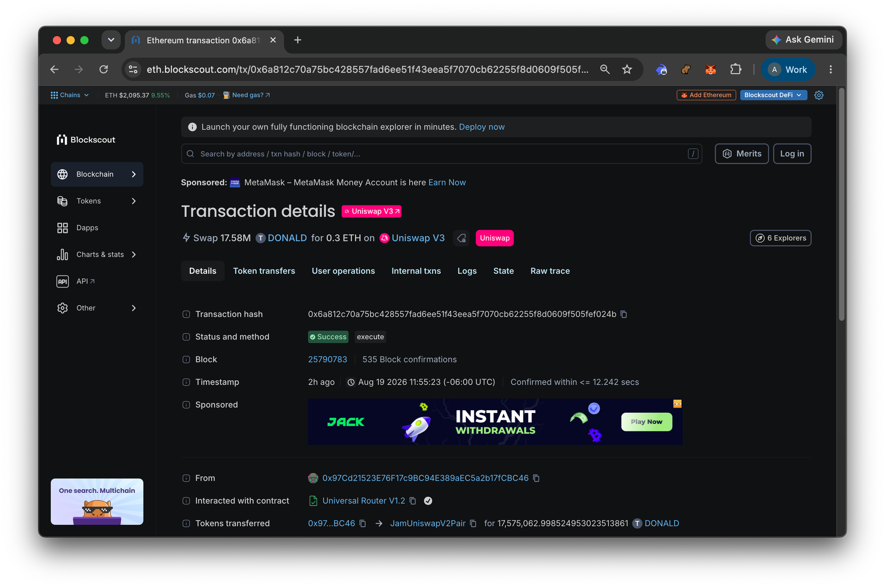Viewport: 885px width, 588px height.
Task: Click the Log in button
Action: pyautogui.click(x=792, y=154)
